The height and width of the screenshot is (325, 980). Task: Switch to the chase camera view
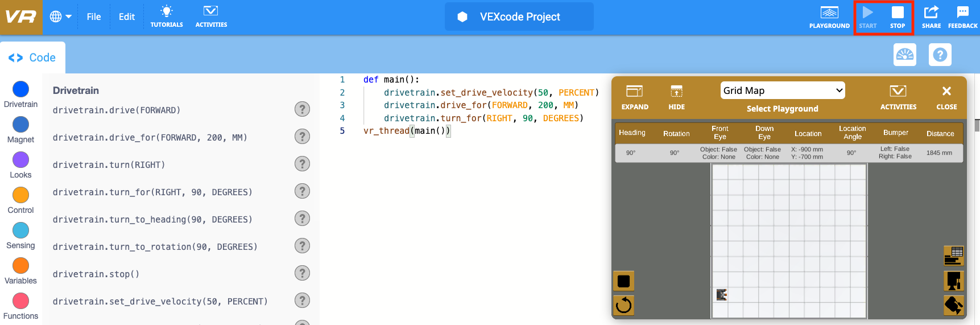click(x=953, y=306)
